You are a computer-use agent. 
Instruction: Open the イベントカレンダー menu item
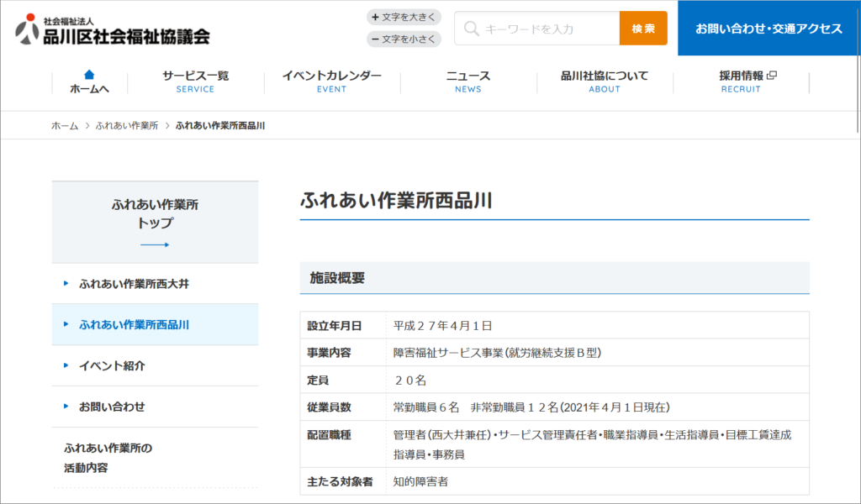[x=331, y=81]
